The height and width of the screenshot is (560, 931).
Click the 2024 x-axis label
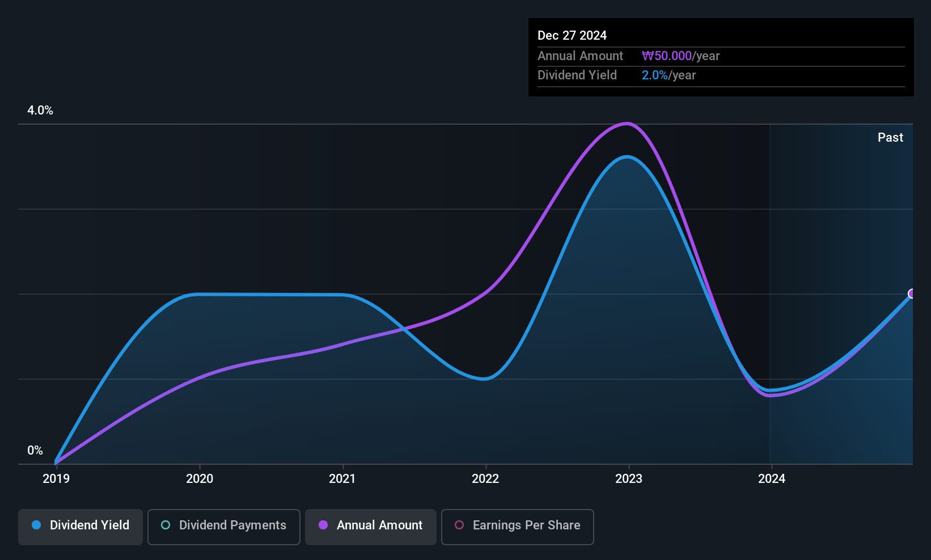(x=772, y=478)
